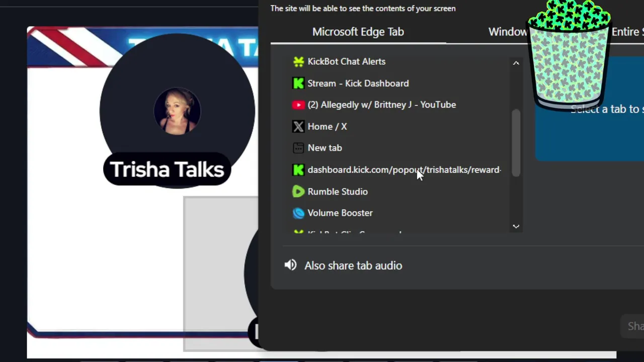The height and width of the screenshot is (362, 644).
Task: Click the tab list scroll up arrow
Action: [x=516, y=63]
